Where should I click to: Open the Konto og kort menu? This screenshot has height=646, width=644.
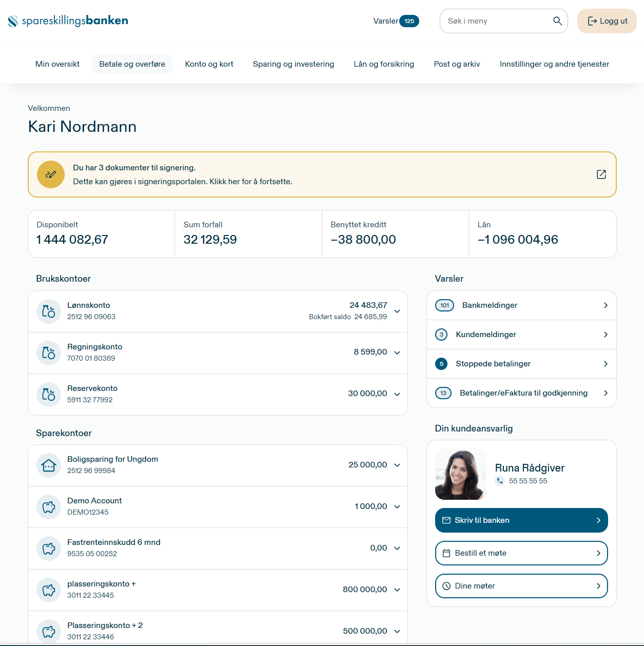pos(209,64)
